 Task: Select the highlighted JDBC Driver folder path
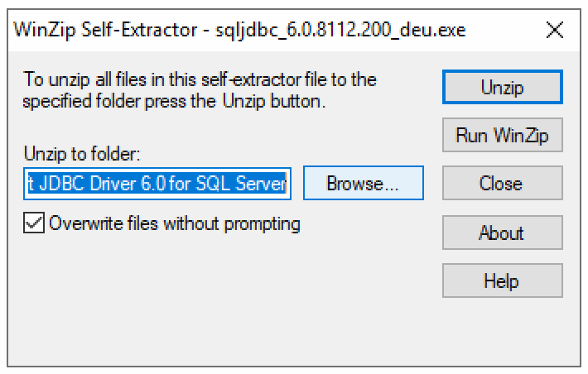click(157, 184)
